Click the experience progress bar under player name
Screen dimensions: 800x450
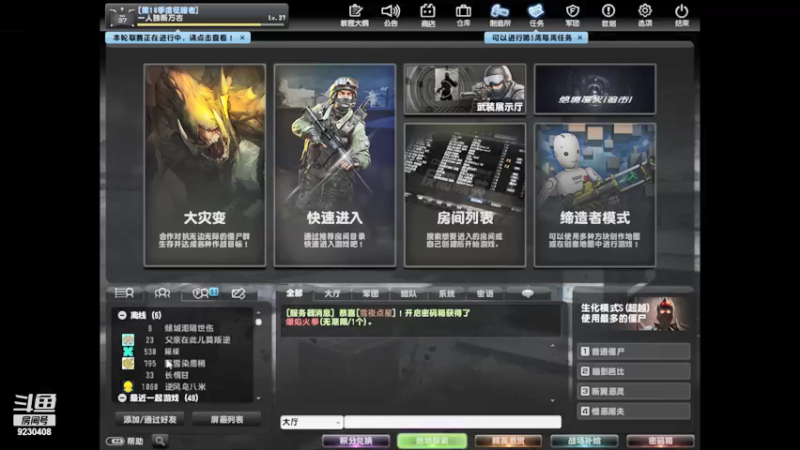[x=211, y=24]
